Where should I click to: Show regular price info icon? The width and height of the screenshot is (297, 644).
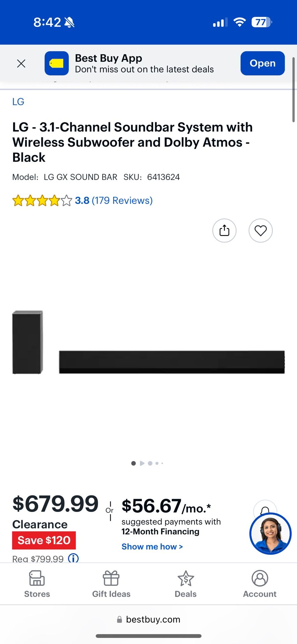(x=73, y=558)
